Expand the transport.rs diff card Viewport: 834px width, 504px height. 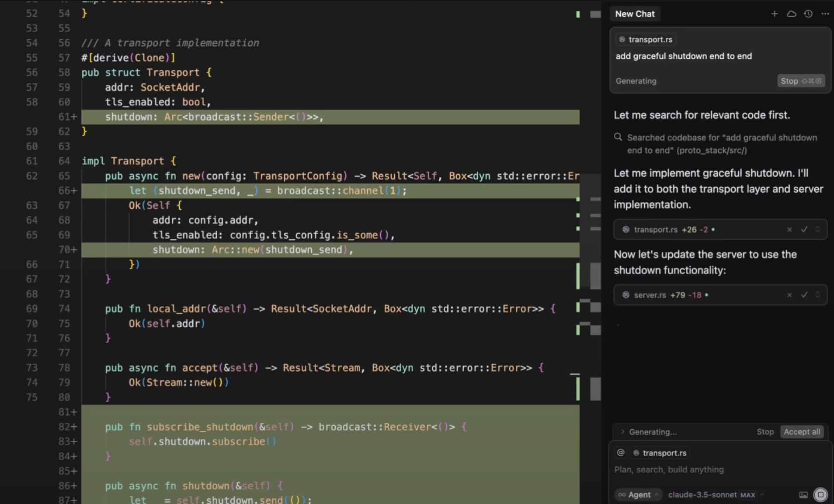[817, 230]
